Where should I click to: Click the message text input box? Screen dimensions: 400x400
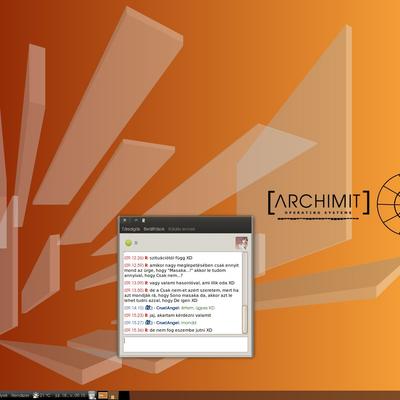coord(185,344)
